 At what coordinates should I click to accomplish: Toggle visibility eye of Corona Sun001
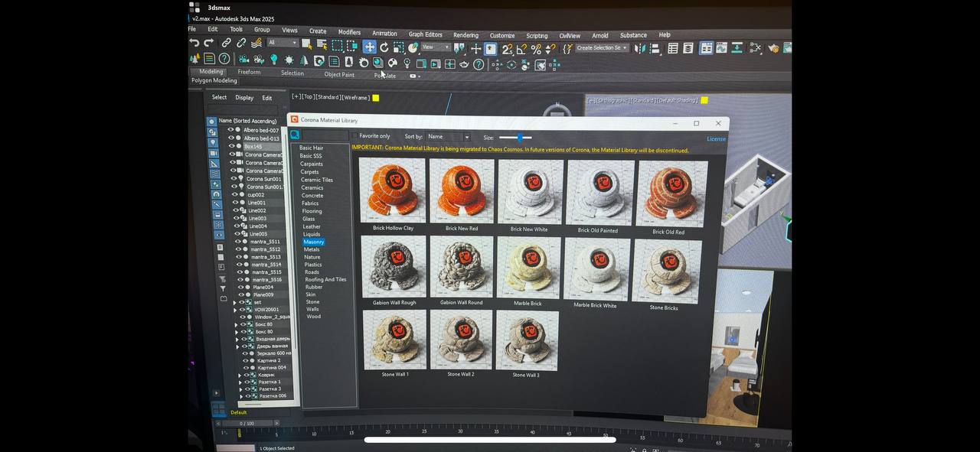(x=234, y=178)
